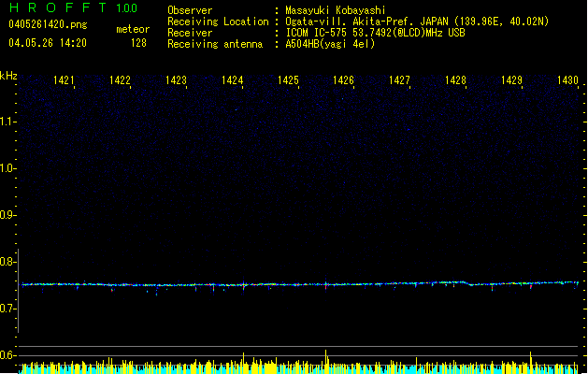Click the meteor count value 128
The image size is (588, 374).
tap(138, 43)
